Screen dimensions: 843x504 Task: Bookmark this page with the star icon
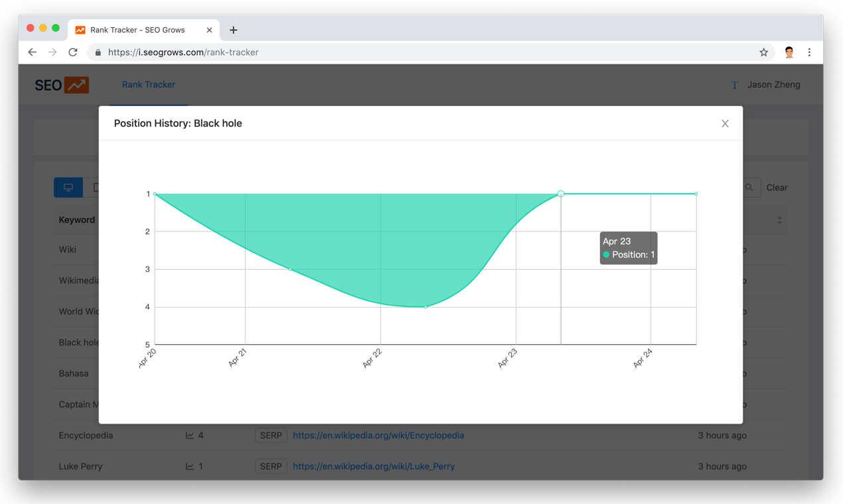coord(763,52)
